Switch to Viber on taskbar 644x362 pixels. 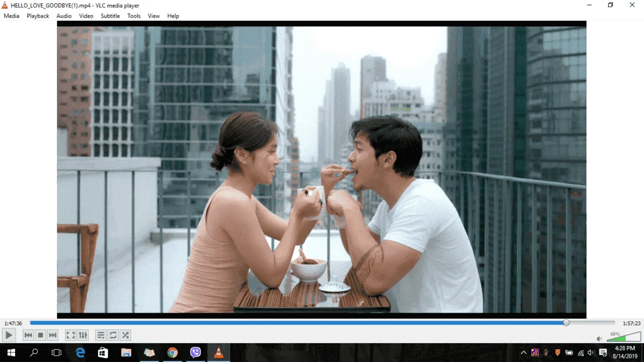[x=195, y=353]
